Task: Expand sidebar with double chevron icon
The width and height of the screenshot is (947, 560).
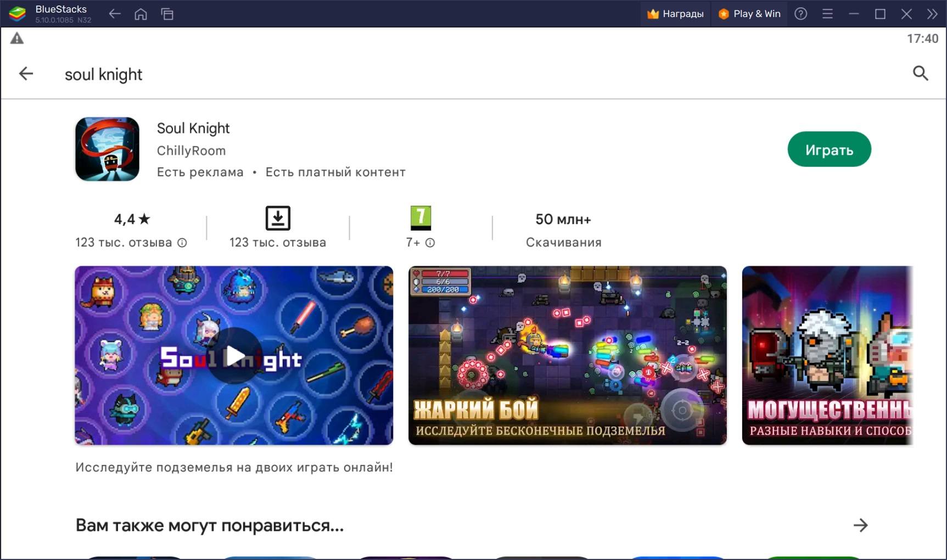Action: 932,14
